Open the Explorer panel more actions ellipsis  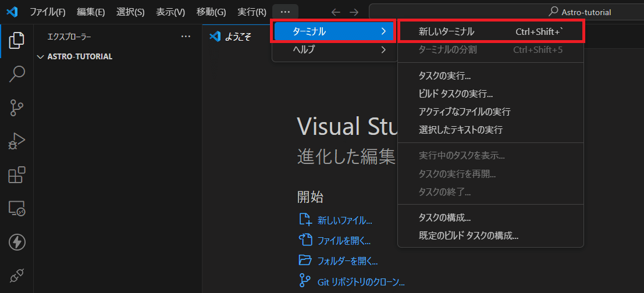point(186,37)
